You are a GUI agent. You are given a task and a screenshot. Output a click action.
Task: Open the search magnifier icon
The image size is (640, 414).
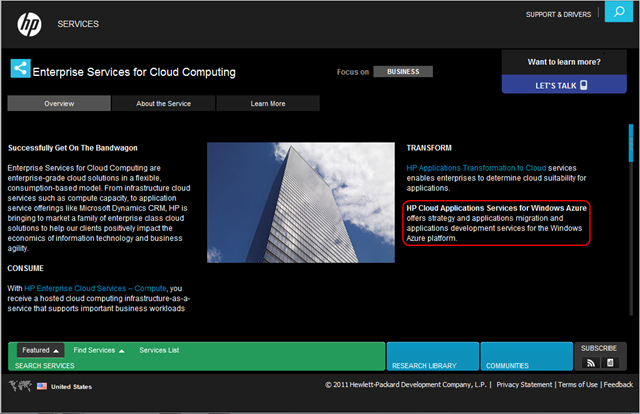[x=619, y=11]
